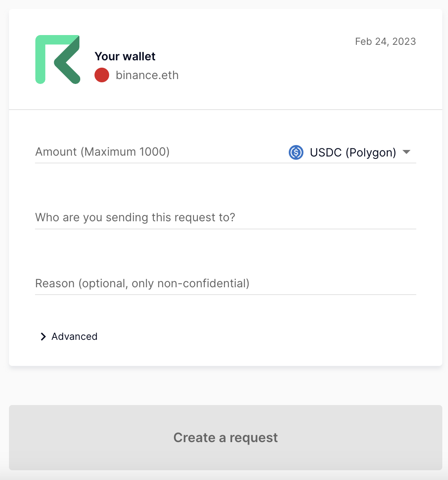
Task: Click the Your wallet heading
Action: coord(125,56)
